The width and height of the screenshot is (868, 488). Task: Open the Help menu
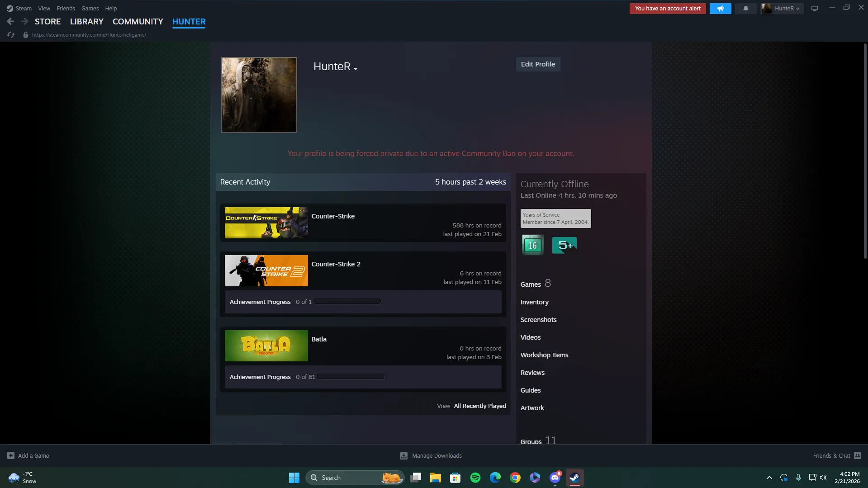(111, 8)
